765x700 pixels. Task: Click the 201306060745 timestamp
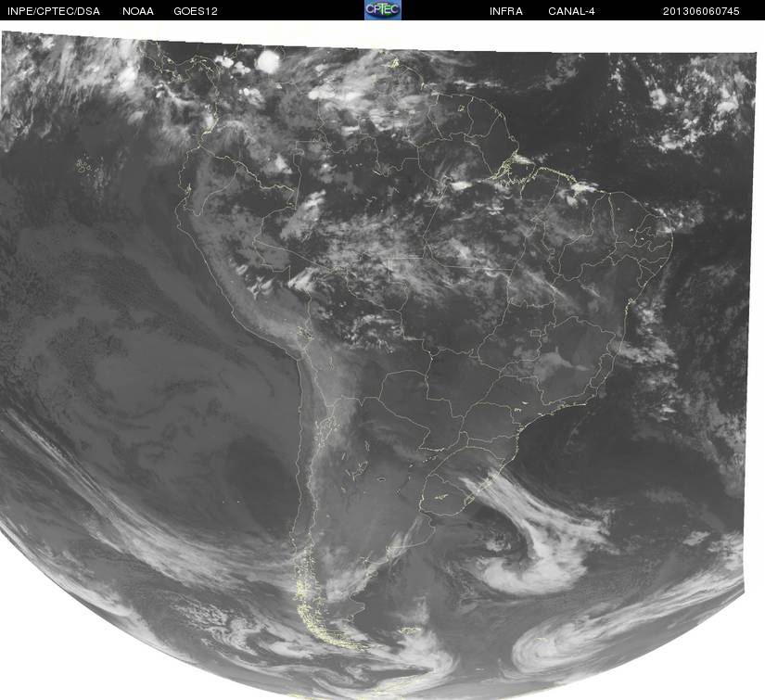click(701, 11)
